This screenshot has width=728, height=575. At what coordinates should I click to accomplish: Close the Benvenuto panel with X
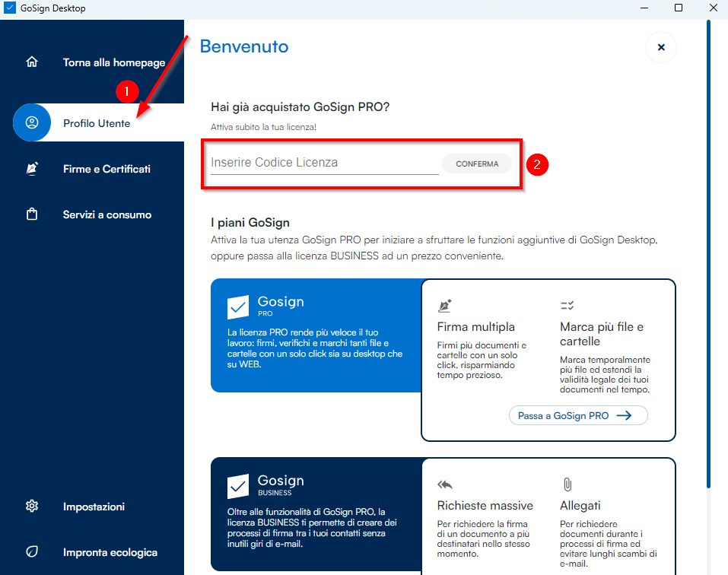(x=661, y=47)
